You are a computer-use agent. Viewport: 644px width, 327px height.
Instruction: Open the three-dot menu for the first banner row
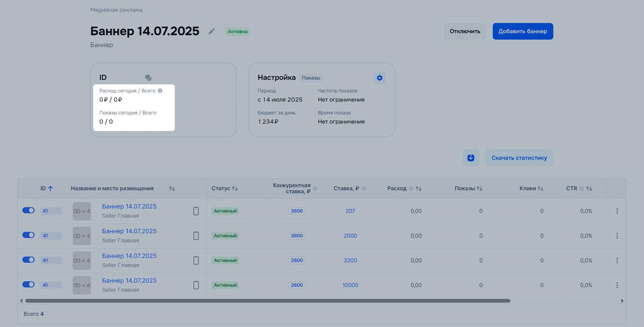pos(617,211)
